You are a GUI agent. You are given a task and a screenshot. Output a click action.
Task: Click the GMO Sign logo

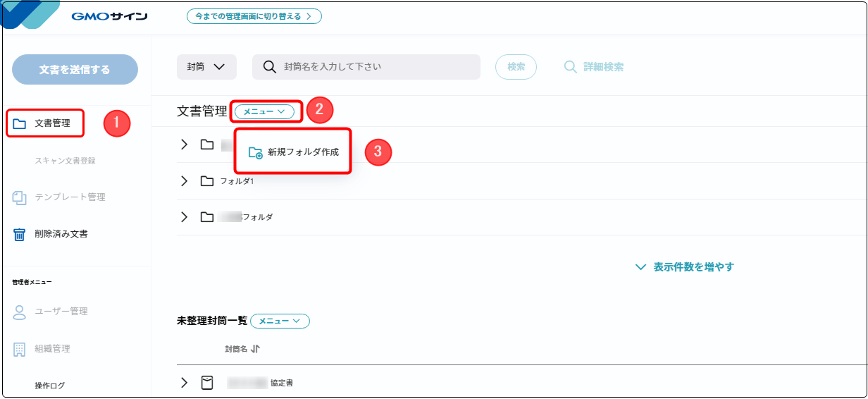coord(109,16)
